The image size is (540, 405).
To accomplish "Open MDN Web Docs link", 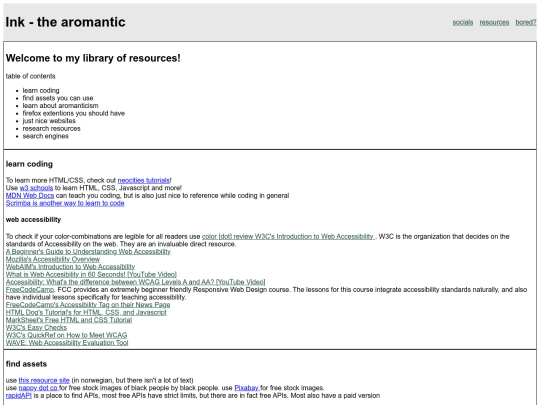I will point(30,195).
